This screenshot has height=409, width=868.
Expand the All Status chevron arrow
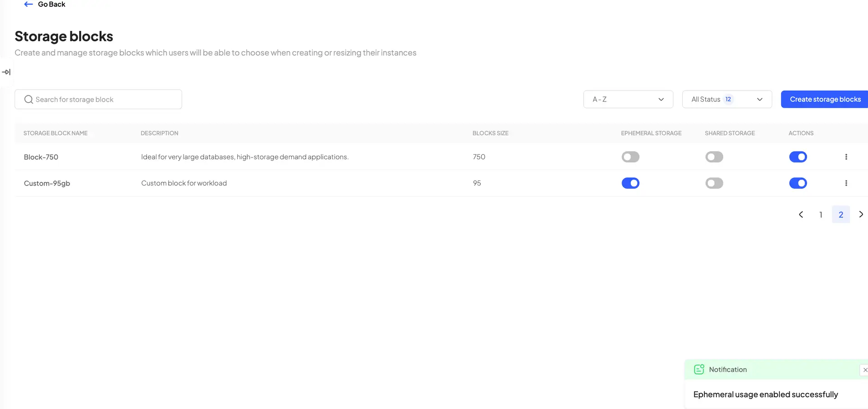click(x=759, y=99)
